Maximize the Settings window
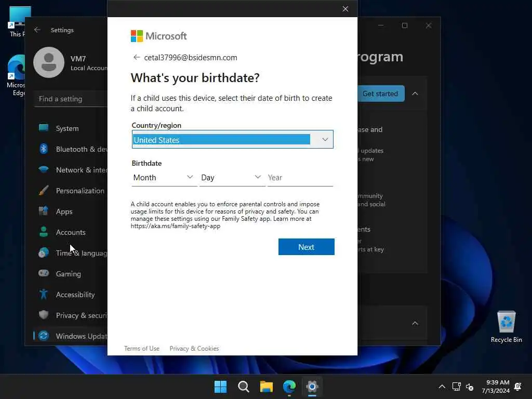The width and height of the screenshot is (532, 399). point(404,25)
